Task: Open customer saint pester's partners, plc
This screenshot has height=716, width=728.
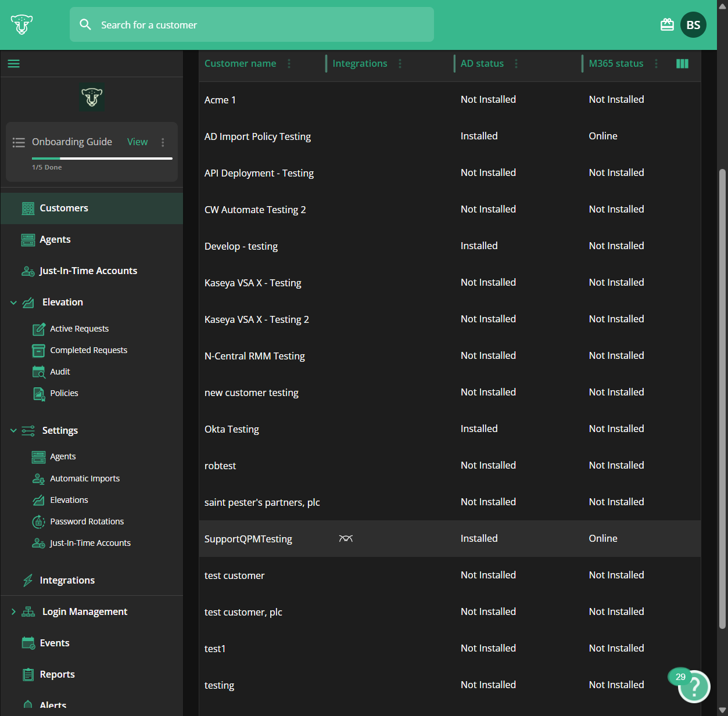Action: 262,502
